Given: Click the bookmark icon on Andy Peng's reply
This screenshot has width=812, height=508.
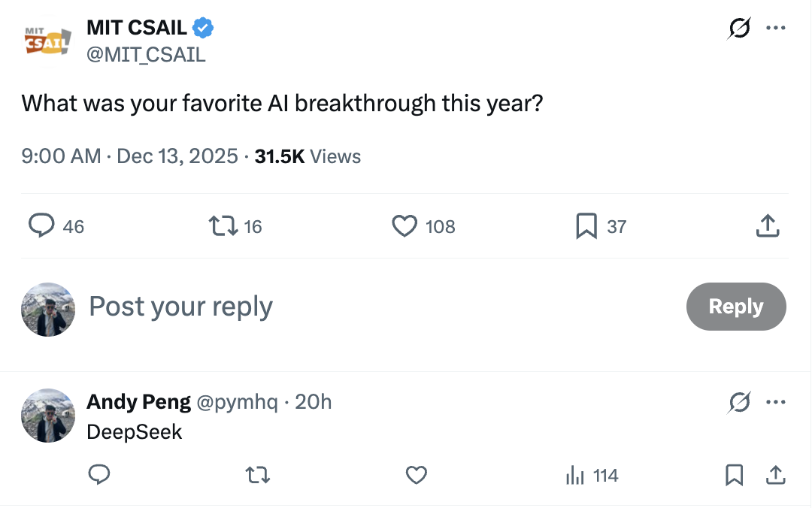Looking at the screenshot, I should 734,475.
